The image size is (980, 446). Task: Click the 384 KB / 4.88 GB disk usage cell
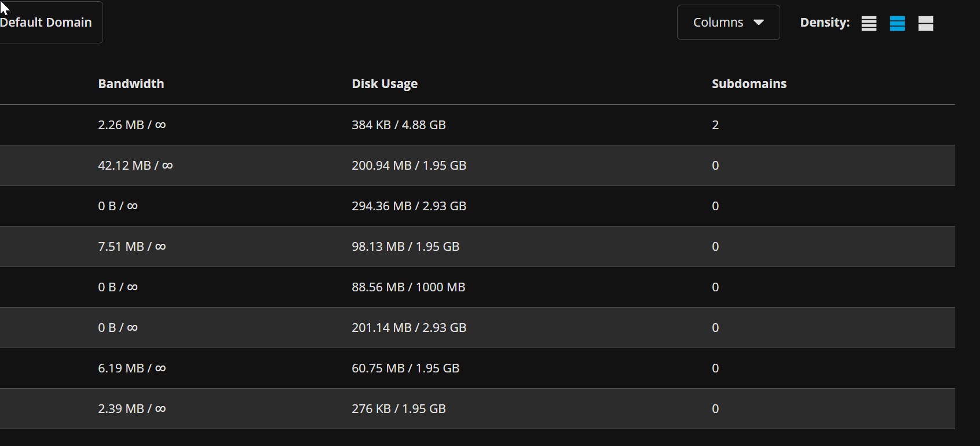[x=398, y=125]
